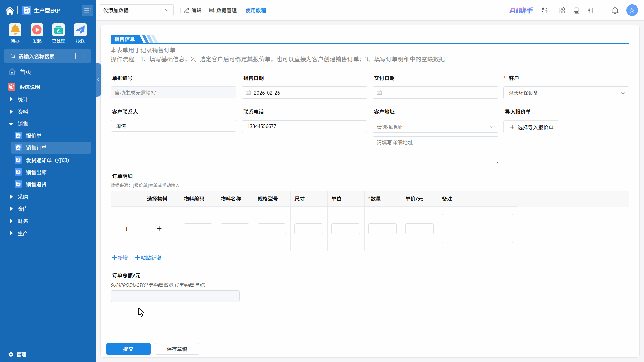Screen dimensions: 644x362
Task: Click the 交付日期 date input field
Action: tap(435, 93)
